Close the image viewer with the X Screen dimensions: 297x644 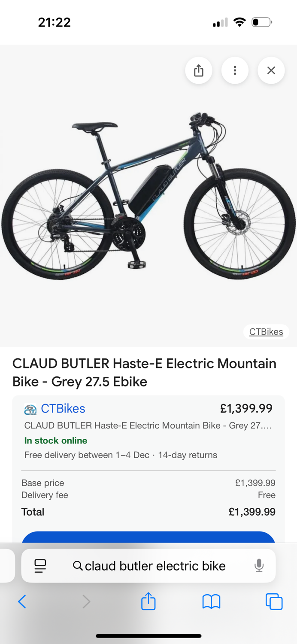271,70
